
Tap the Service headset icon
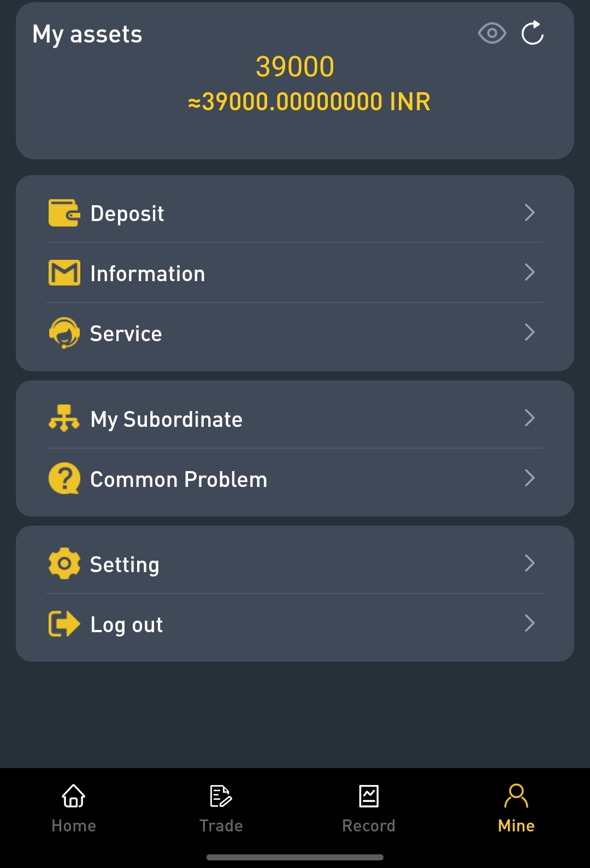[64, 332]
